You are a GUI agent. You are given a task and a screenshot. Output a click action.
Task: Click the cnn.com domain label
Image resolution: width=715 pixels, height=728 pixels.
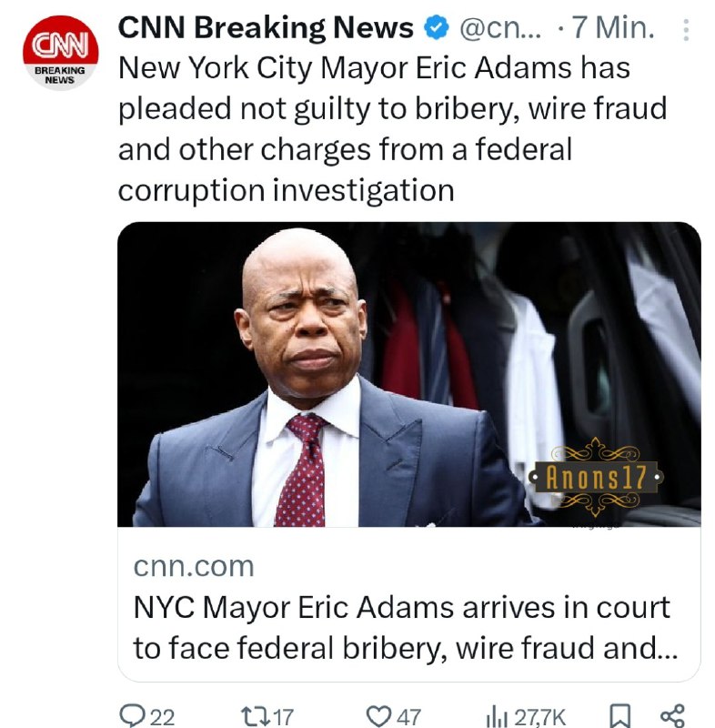[x=194, y=566]
